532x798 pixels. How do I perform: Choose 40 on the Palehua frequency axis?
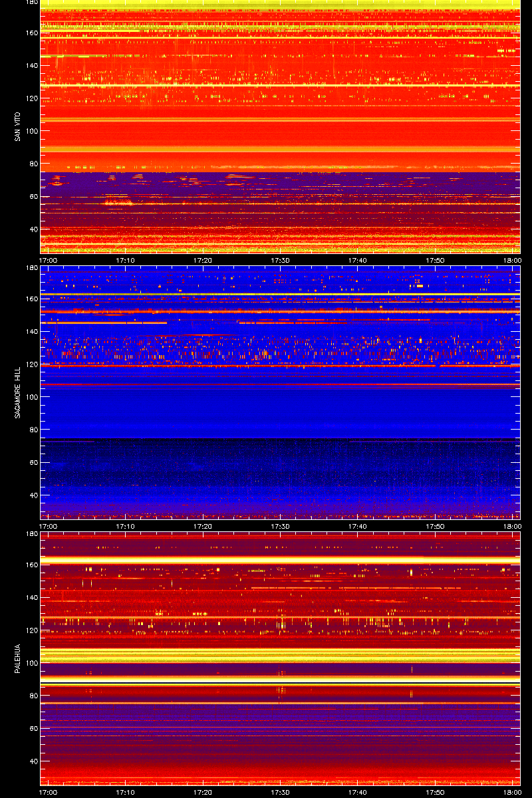[x=33, y=761]
